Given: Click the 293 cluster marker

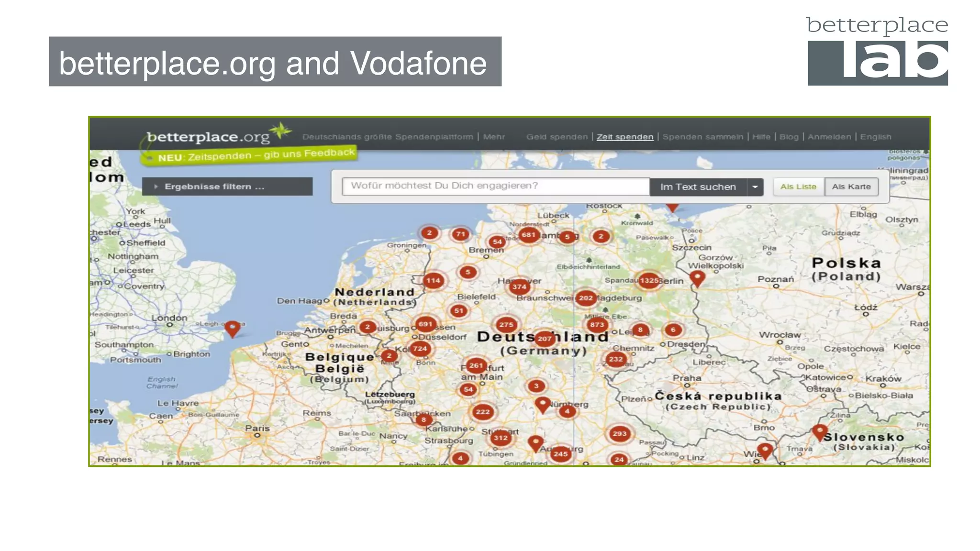Looking at the screenshot, I should (619, 434).
